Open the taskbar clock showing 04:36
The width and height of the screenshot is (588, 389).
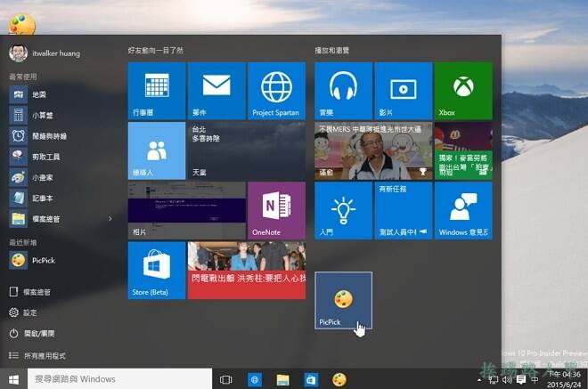[564, 379]
